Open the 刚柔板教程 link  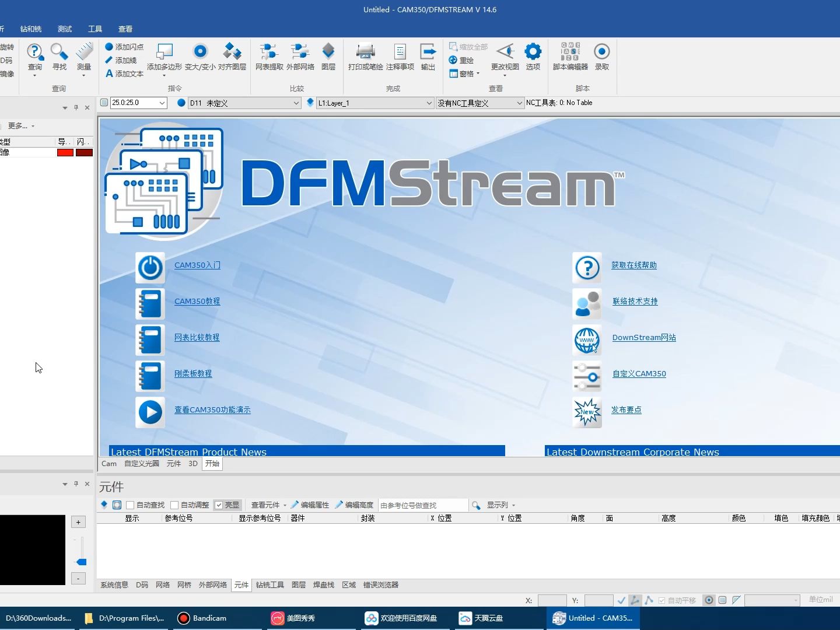point(193,374)
